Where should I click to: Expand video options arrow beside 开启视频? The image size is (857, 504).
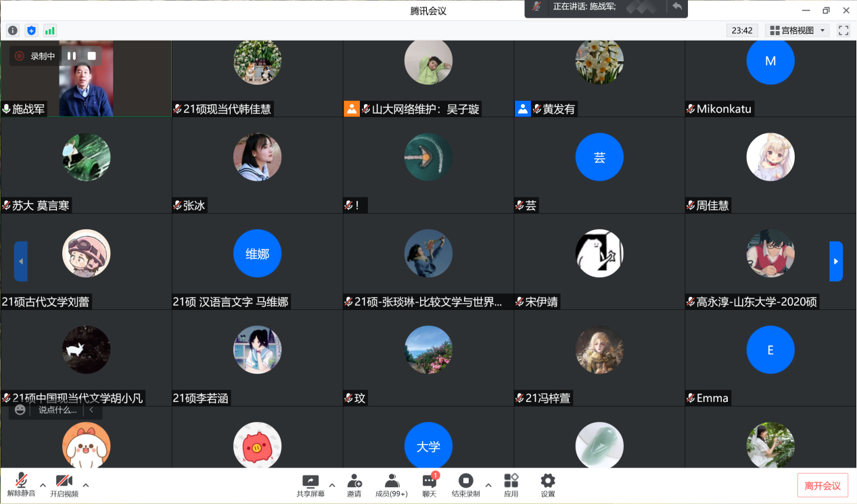pyautogui.click(x=86, y=484)
